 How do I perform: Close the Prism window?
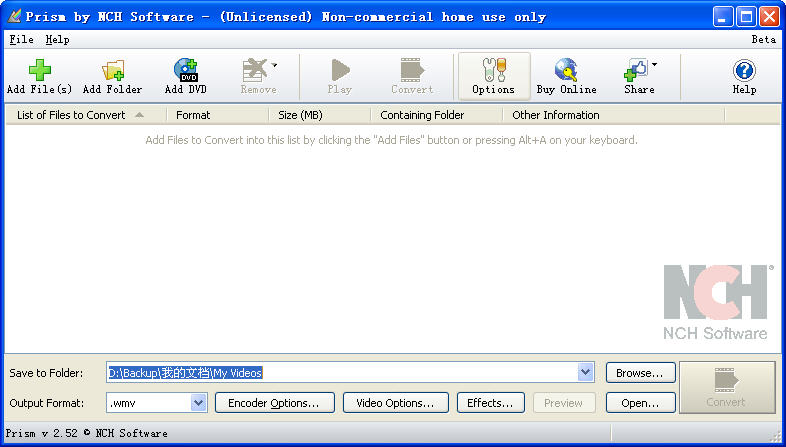[x=769, y=18]
